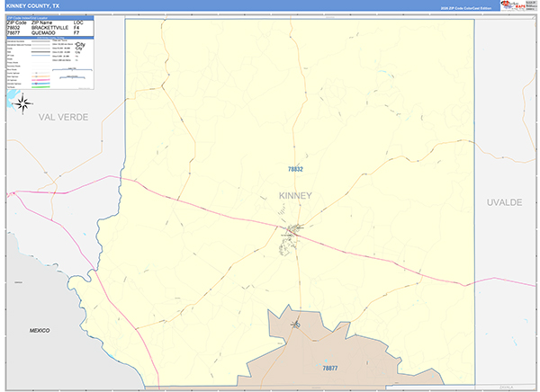This screenshot has height=392, width=540.
Task: Select QUEMADO in the ZIP index
Action: 43,32
